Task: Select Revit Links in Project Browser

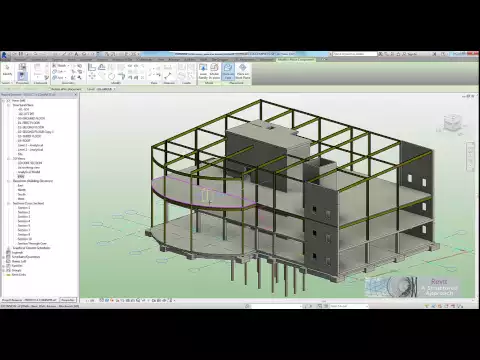Action: [19, 275]
